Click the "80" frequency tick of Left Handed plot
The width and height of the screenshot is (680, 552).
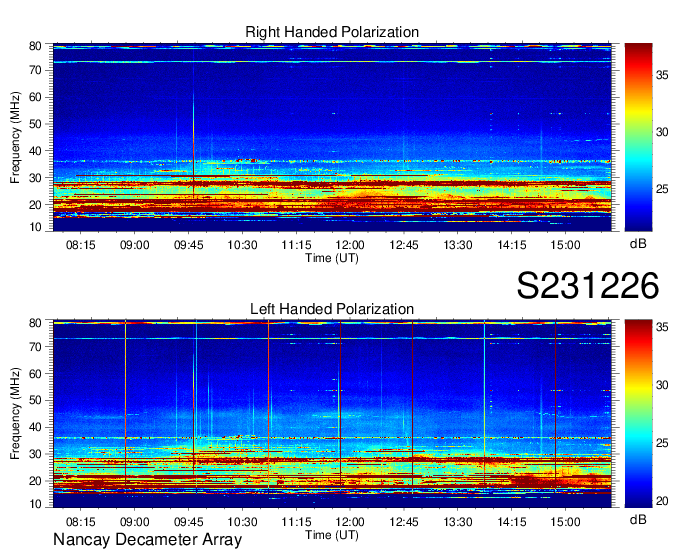[x=36, y=323]
